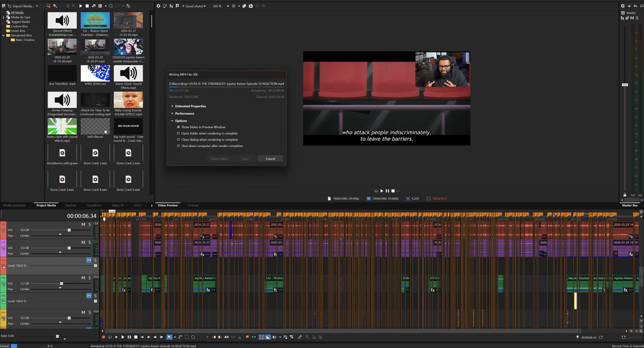Toggle timeline Loop Playback icon

click(x=110, y=337)
